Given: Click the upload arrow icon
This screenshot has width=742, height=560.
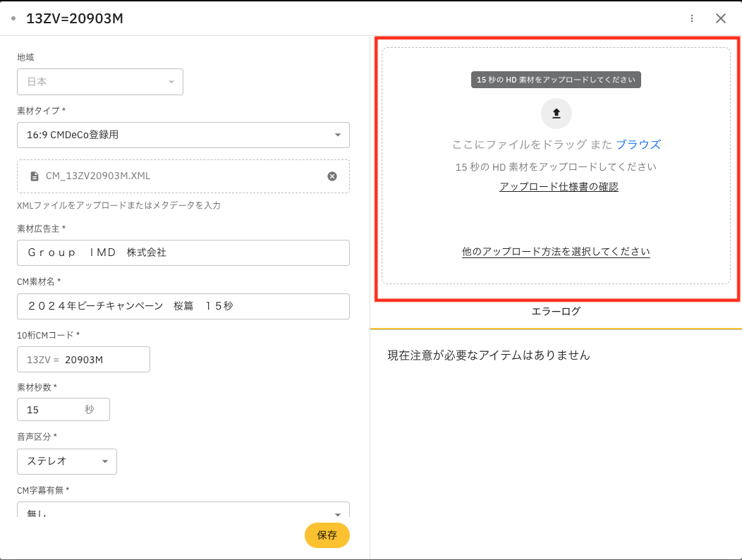Looking at the screenshot, I should (556, 114).
